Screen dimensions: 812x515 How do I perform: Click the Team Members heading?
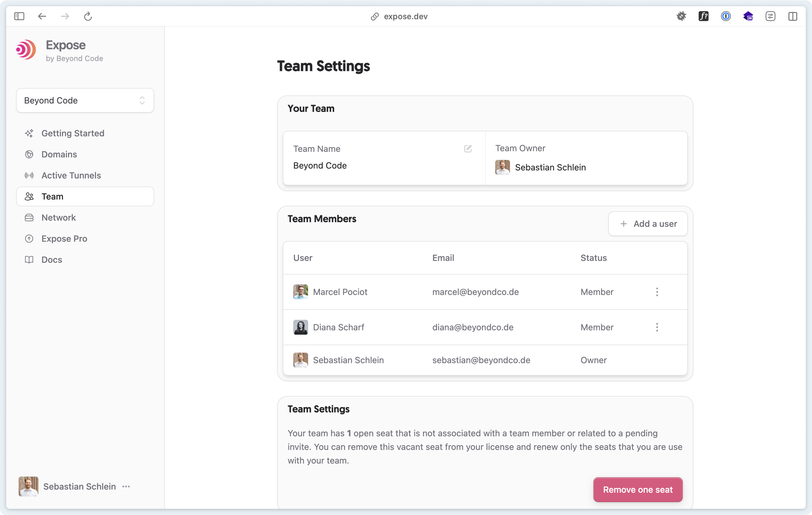pyautogui.click(x=322, y=219)
